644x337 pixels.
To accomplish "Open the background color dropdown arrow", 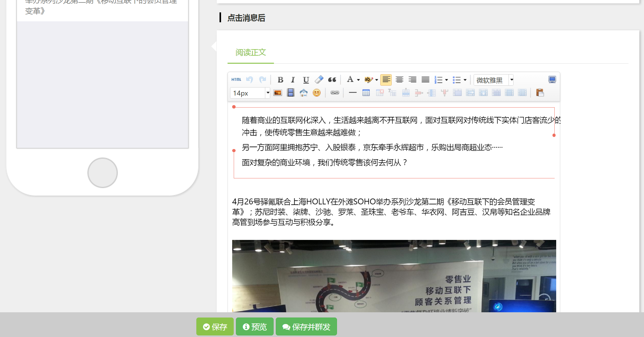I will (x=377, y=80).
